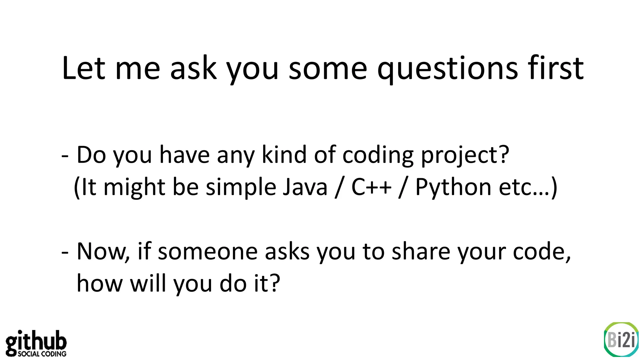
Task: Click the word 'Let' starting the title
Action: click(83, 68)
